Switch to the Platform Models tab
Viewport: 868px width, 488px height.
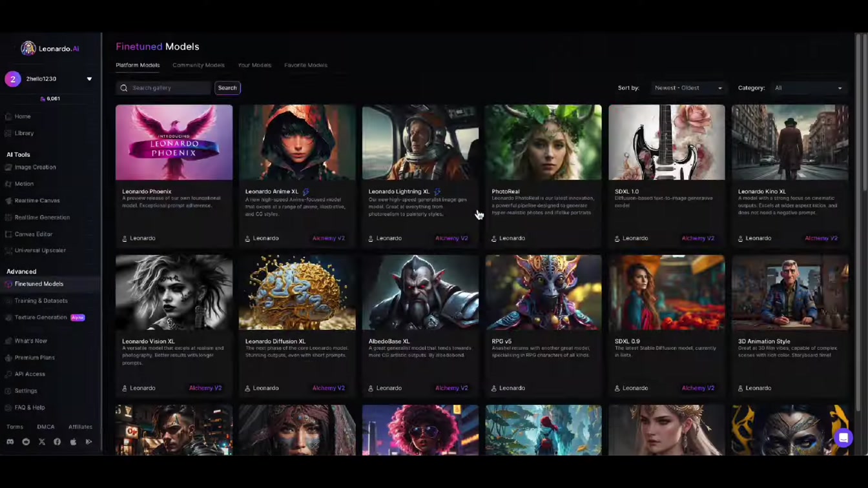click(138, 65)
